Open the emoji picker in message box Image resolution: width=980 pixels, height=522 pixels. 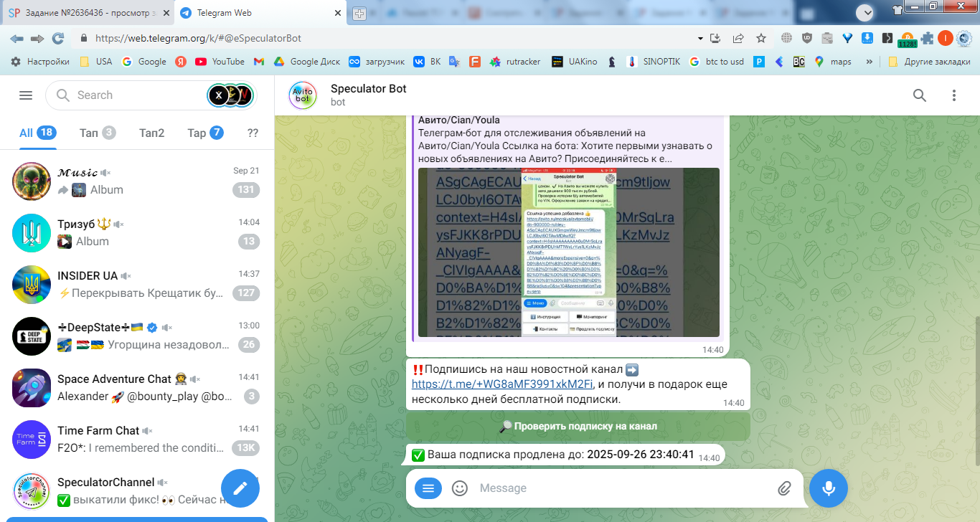click(x=460, y=488)
